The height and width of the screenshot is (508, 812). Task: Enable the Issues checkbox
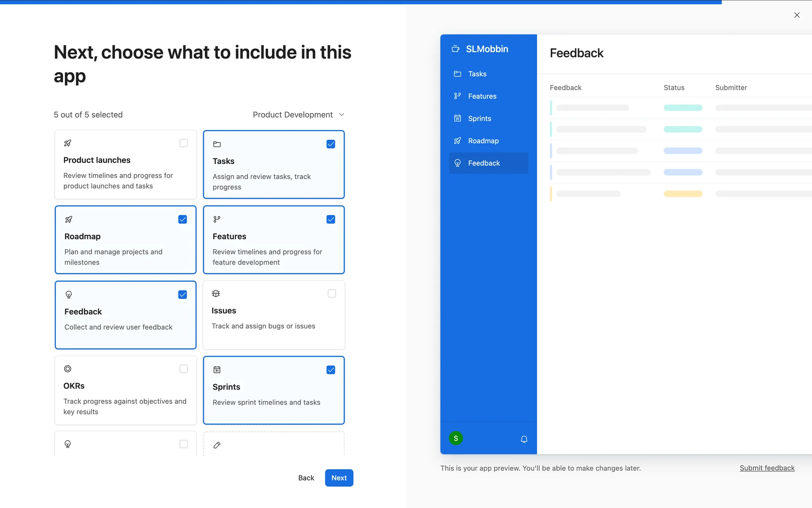332,293
